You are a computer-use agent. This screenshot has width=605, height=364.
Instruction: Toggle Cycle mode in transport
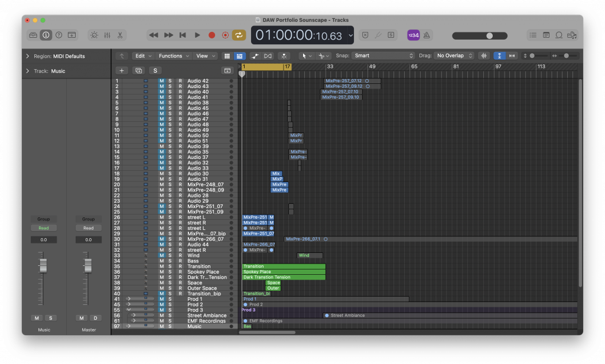(239, 35)
